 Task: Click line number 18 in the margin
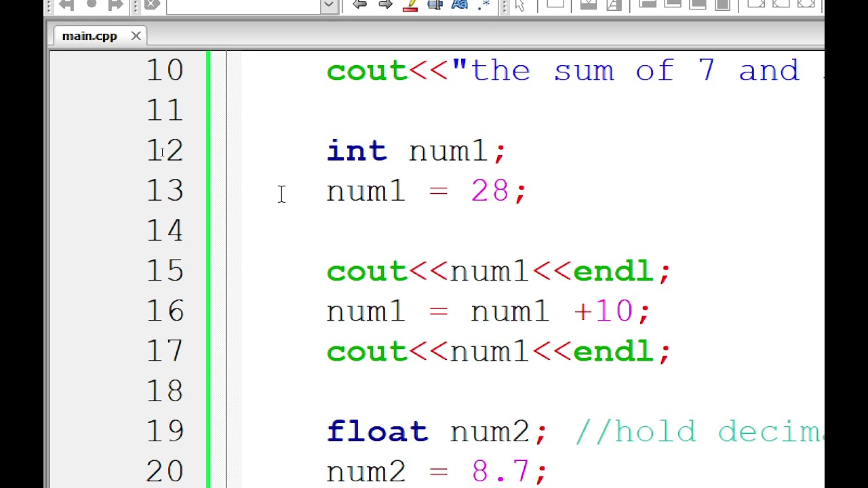[165, 391]
